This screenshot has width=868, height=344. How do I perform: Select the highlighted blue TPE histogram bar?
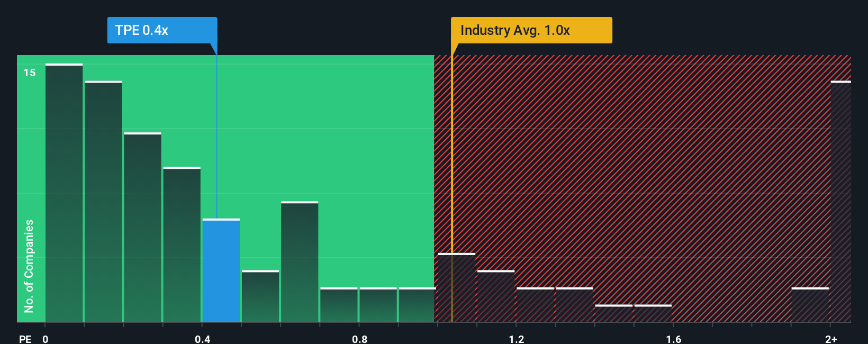pyautogui.click(x=221, y=270)
